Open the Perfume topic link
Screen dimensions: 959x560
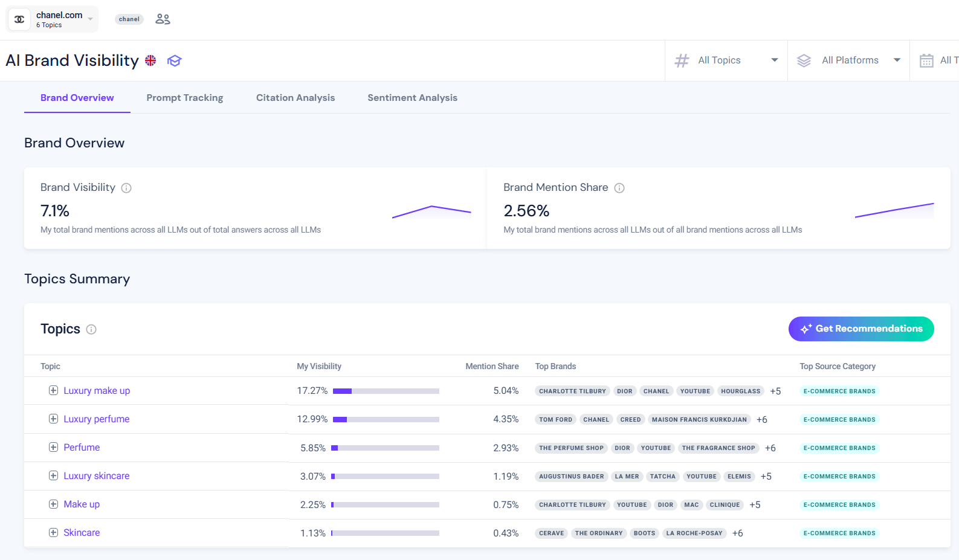(82, 448)
